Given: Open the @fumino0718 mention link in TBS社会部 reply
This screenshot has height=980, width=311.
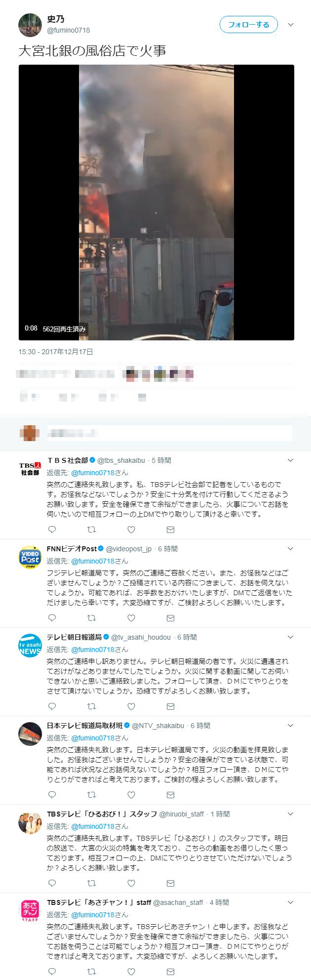Looking at the screenshot, I should click(x=93, y=473).
